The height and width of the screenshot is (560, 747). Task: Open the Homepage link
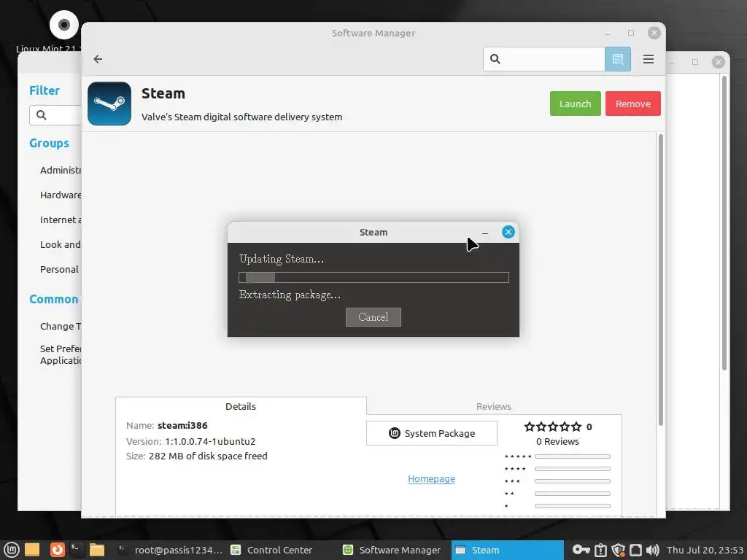[431, 478]
